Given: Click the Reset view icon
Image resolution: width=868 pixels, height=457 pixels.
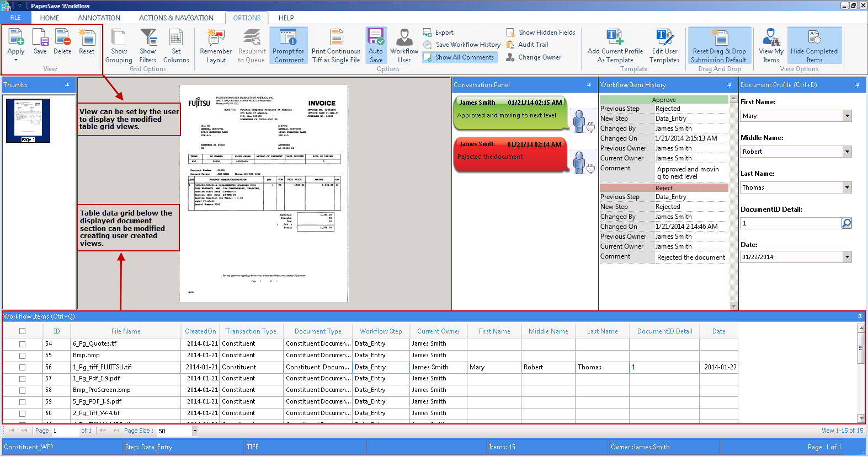Looking at the screenshot, I should (87, 42).
